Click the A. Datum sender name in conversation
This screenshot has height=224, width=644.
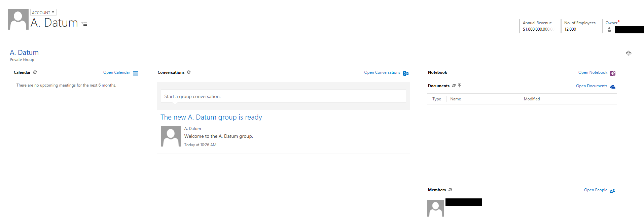pos(192,129)
